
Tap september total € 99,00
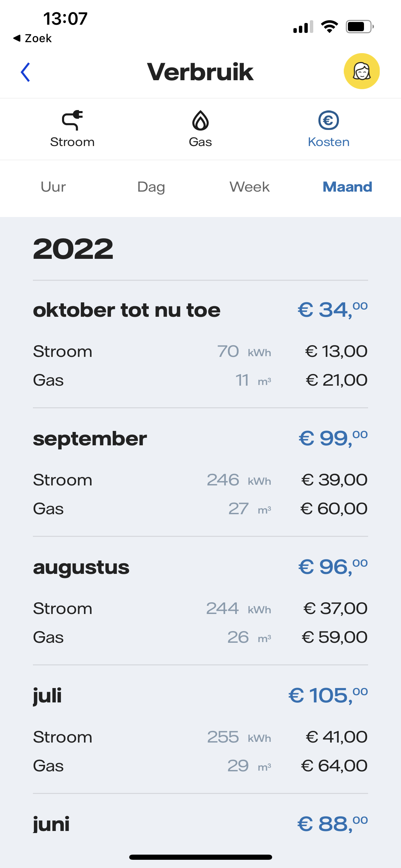coord(333,438)
